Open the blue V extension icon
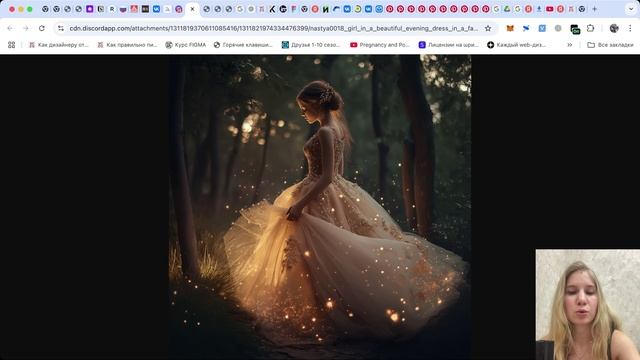The height and width of the screenshot is (360, 640). [x=542, y=29]
